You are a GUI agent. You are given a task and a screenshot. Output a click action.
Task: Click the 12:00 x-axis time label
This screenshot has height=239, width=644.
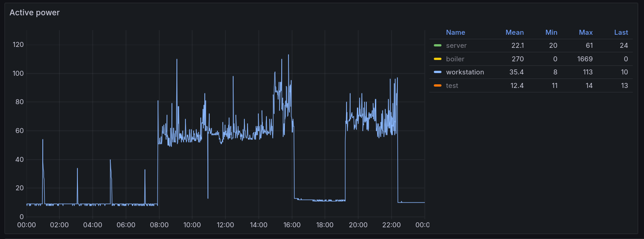(225, 225)
